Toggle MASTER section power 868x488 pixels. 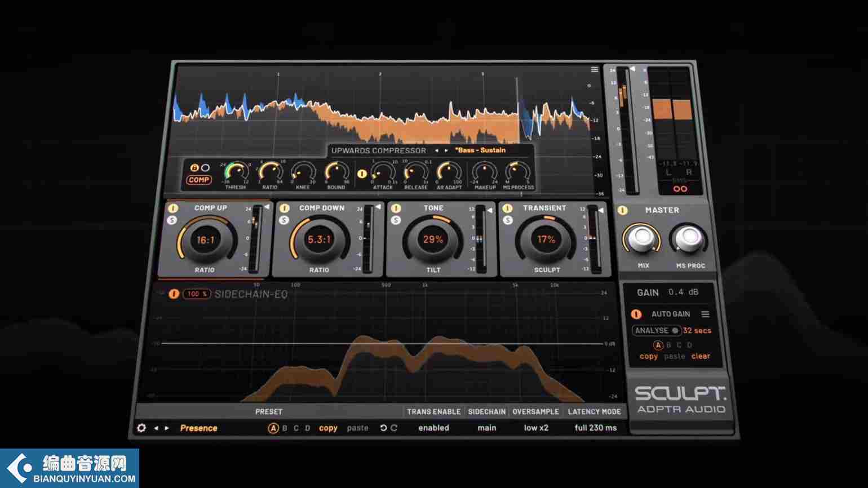(x=622, y=210)
